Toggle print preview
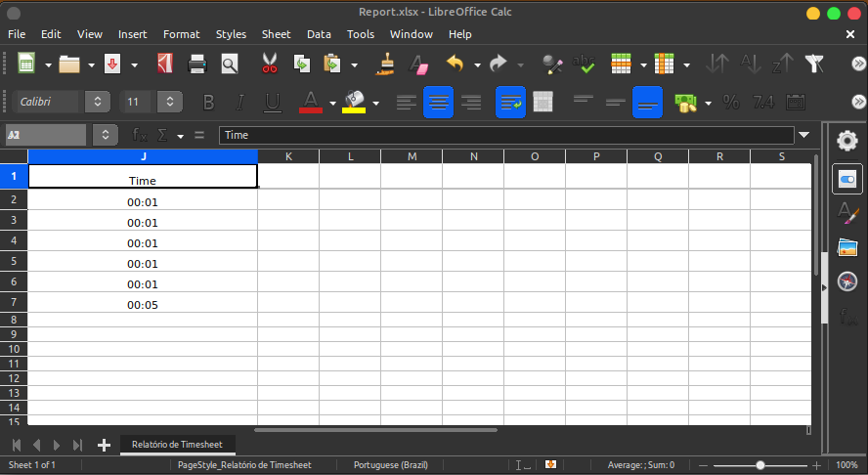The image size is (868, 475). [229, 65]
